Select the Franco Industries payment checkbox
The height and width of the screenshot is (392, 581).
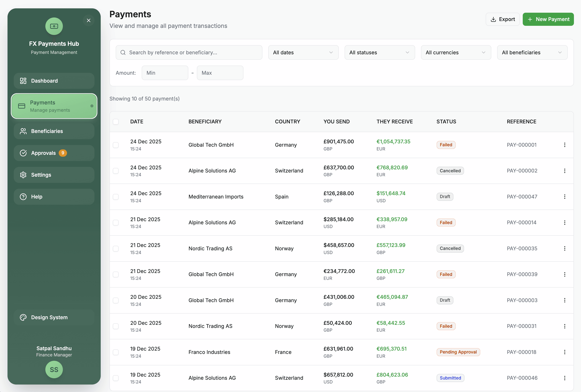pos(116,352)
